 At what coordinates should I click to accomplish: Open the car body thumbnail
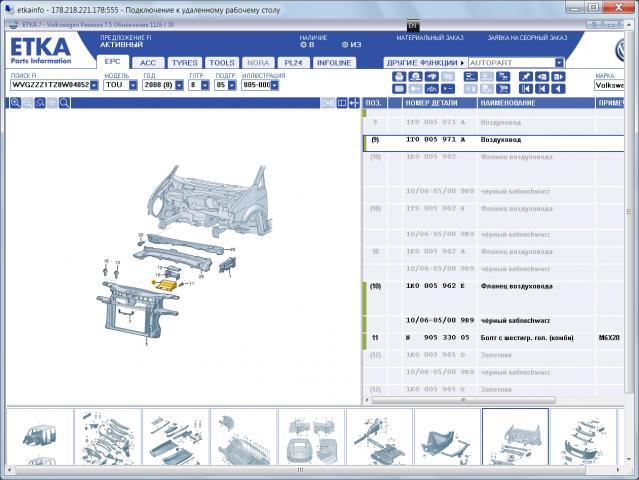point(40,437)
